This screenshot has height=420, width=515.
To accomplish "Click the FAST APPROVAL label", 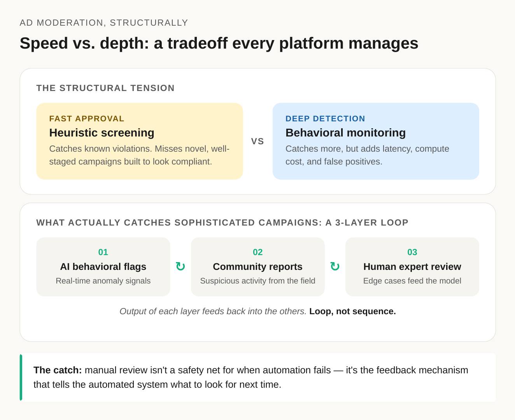I will (x=87, y=119).
